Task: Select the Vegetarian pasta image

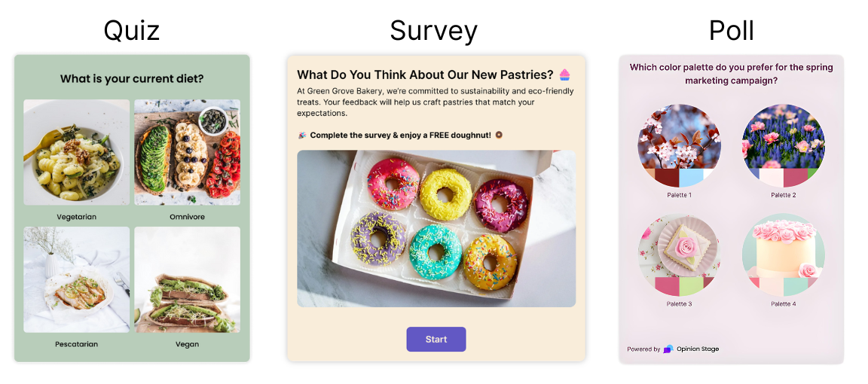Action: tap(76, 152)
